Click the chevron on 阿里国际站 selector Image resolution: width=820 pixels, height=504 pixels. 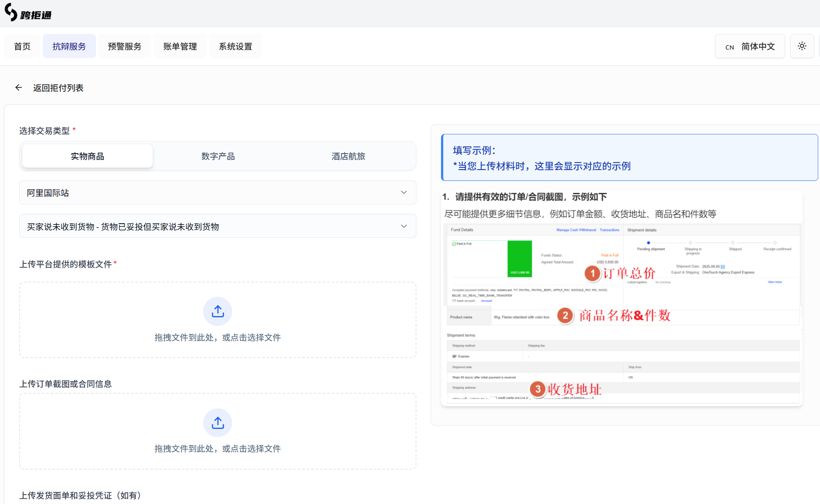point(404,192)
